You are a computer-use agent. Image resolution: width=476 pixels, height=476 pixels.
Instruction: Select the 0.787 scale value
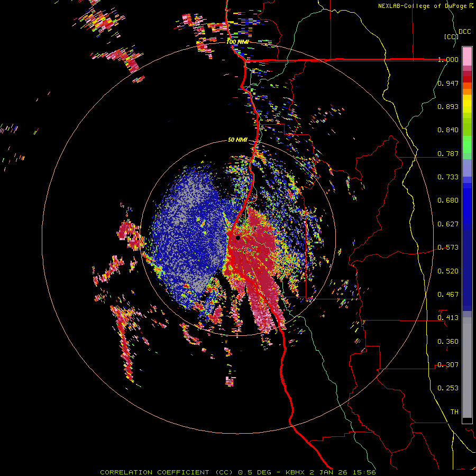[448, 153]
